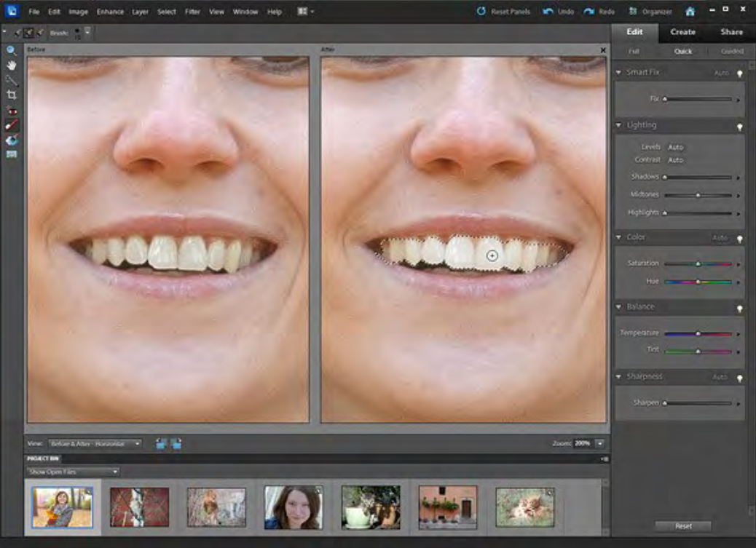This screenshot has width=756, height=548.
Task: Toggle the Smart Fix lightbulb tip
Action: [740, 73]
